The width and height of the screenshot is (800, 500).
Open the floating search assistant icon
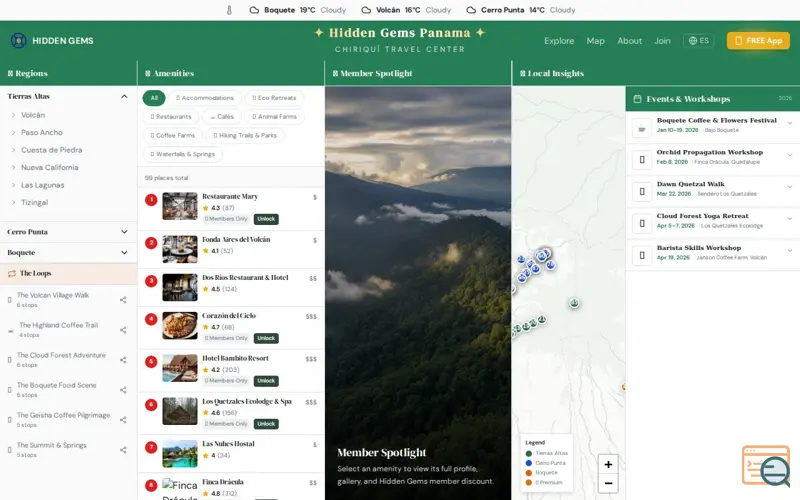pos(766,466)
